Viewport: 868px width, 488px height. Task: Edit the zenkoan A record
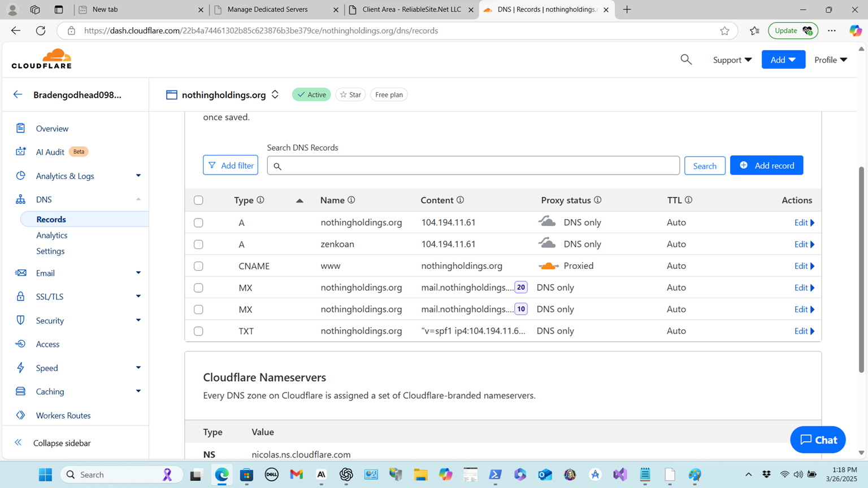click(804, 244)
